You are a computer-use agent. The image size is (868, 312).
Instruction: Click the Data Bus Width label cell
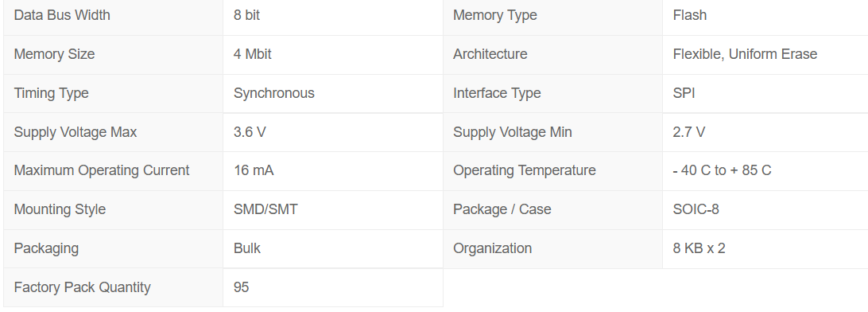113,15
